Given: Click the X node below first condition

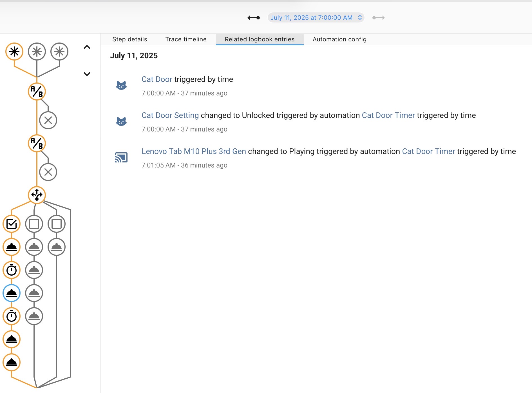Looking at the screenshot, I should pyautogui.click(x=48, y=120).
